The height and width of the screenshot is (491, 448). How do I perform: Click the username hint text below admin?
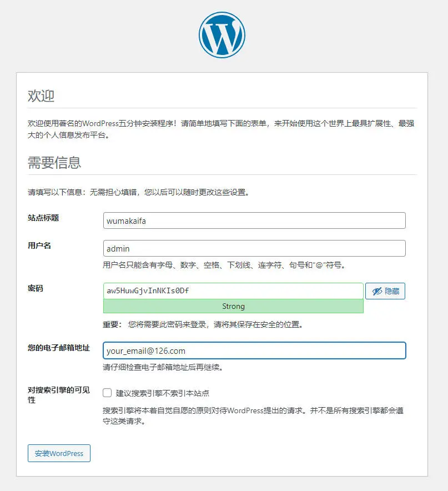coord(224,265)
